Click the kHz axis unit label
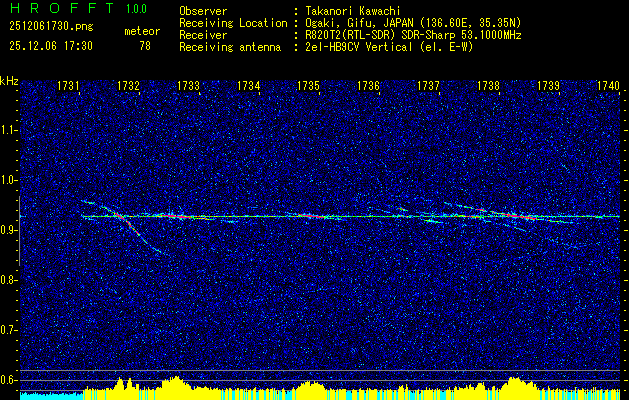 9,81
